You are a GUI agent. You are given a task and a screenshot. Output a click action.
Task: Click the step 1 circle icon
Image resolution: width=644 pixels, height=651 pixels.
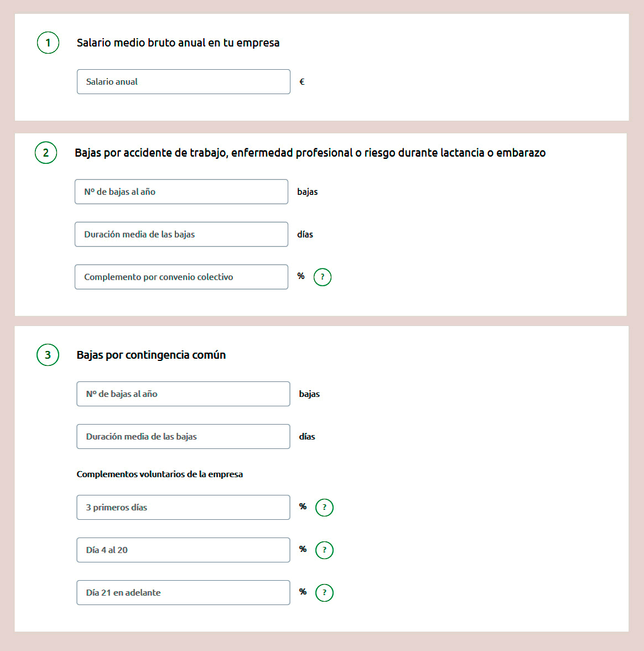tap(48, 43)
